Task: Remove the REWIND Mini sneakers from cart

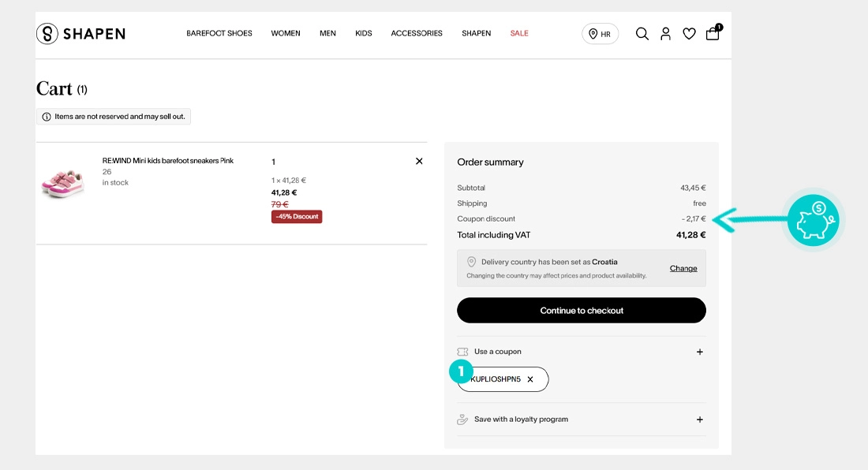Action: click(x=419, y=161)
